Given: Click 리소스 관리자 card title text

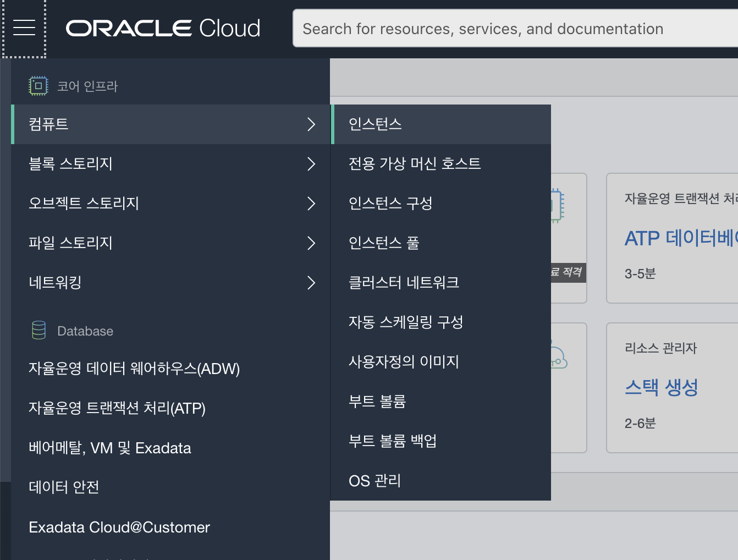Looking at the screenshot, I should (x=661, y=348).
